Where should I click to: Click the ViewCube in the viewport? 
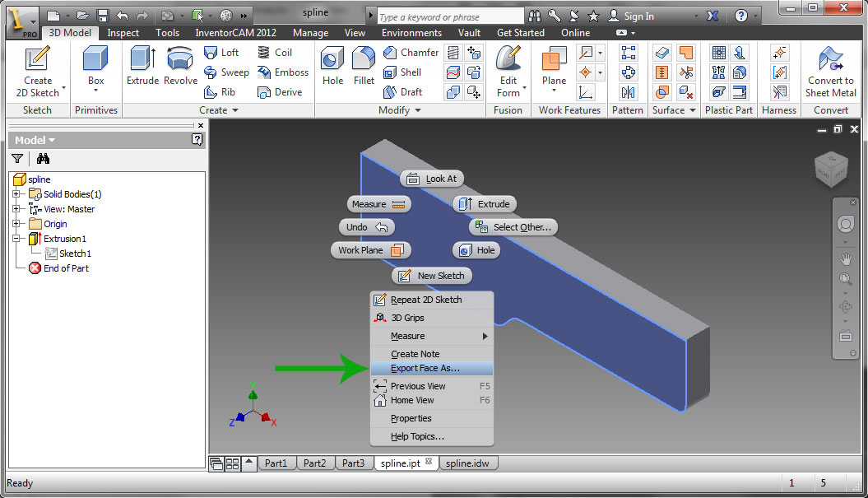point(832,169)
